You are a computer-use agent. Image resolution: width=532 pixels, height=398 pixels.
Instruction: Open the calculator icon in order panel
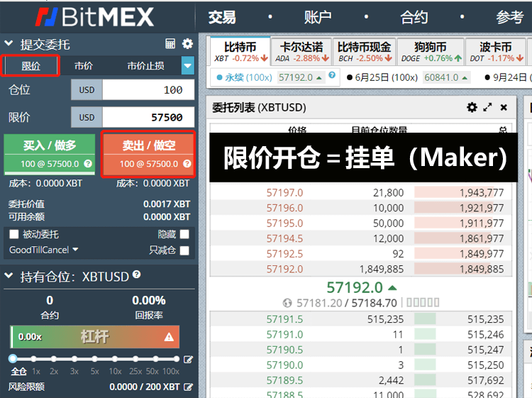click(x=170, y=44)
